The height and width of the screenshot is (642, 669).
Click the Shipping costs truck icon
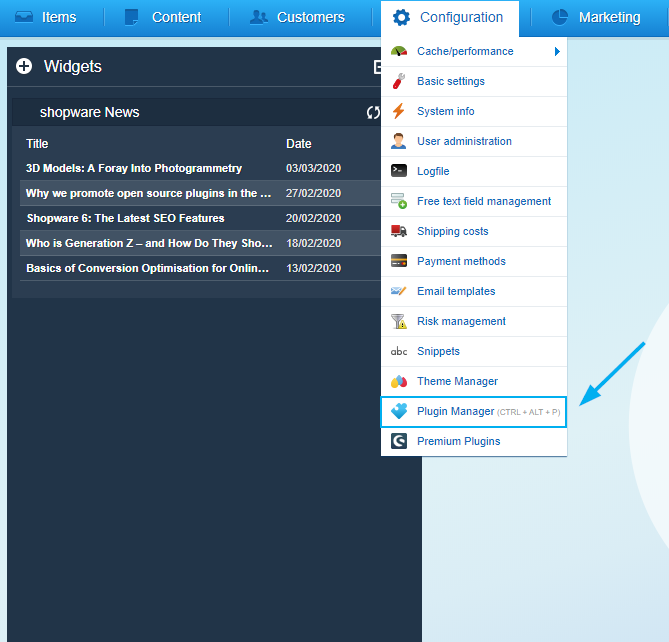pyautogui.click(x=398, y=231)
